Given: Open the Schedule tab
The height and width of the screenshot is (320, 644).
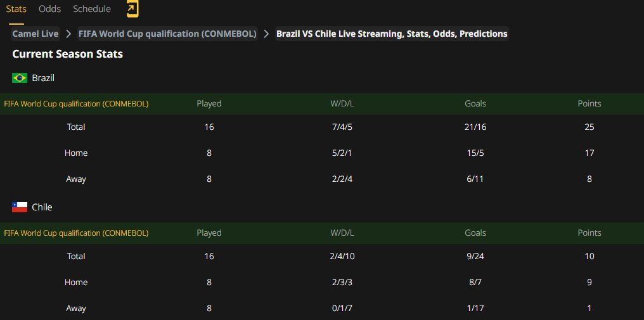Looking at the screenshot, I should (92, 9).
